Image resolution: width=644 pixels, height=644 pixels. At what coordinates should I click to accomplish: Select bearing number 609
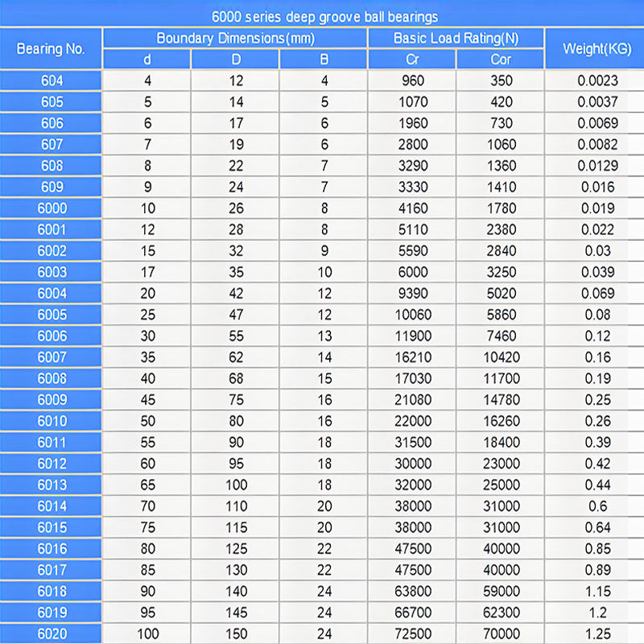coord(52,187)
